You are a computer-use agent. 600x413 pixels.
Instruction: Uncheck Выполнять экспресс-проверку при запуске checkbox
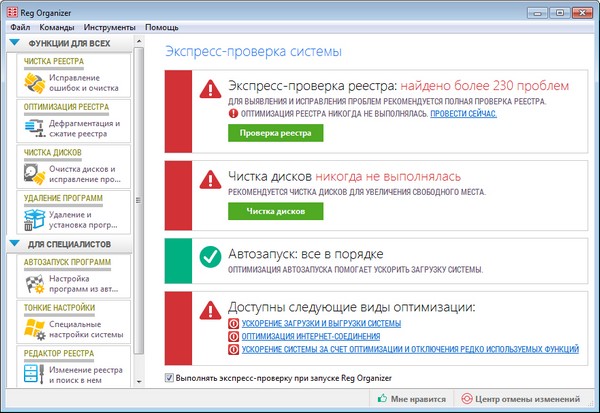[168, 378]
